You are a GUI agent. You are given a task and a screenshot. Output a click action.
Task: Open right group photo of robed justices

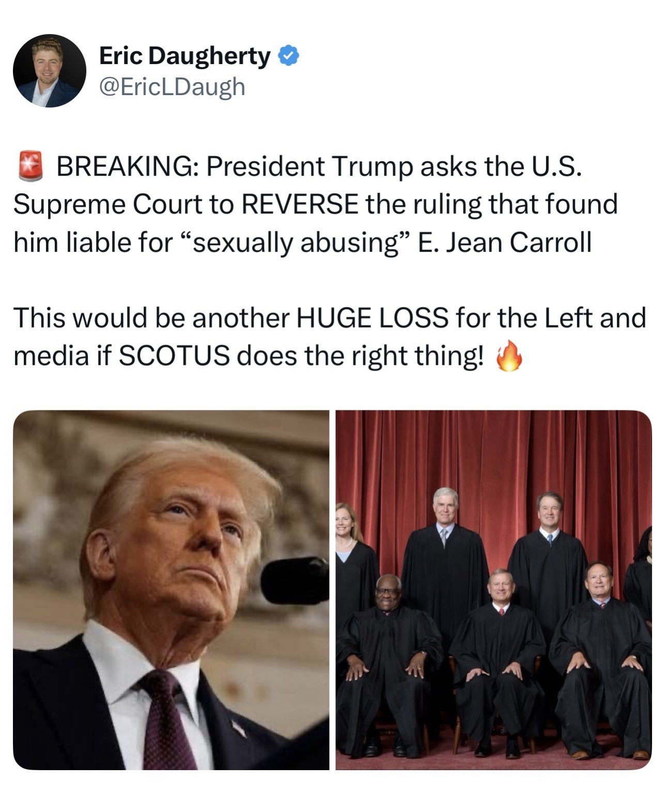click(x=493, y=590)
